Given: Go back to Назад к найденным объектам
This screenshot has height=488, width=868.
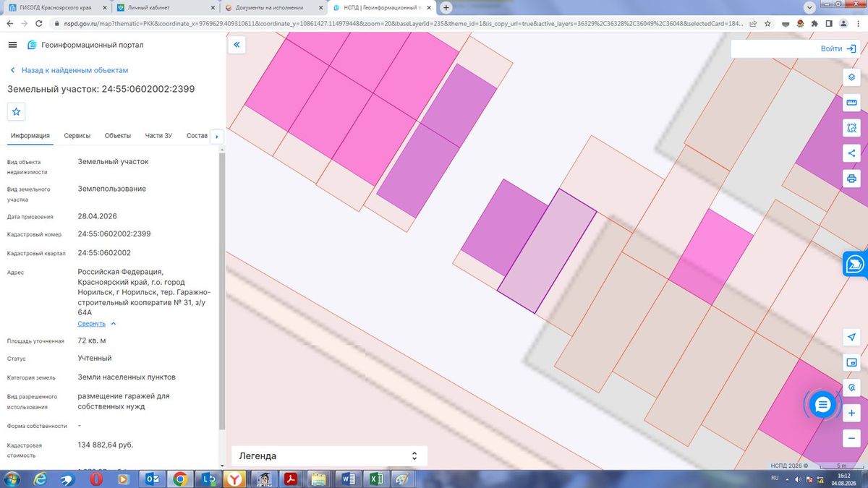Looking at the screenshot, I should pyautogui.click(x=69, y=70).
